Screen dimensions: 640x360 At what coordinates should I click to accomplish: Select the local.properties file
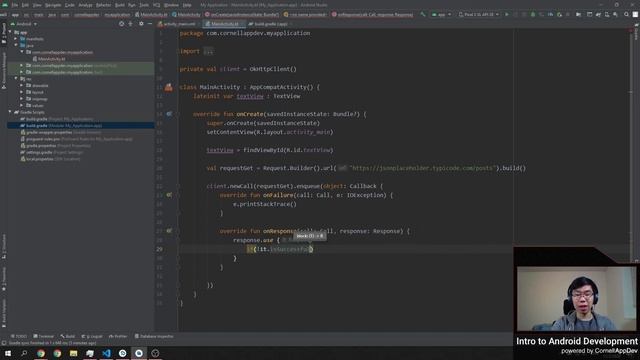click(50, 159)
